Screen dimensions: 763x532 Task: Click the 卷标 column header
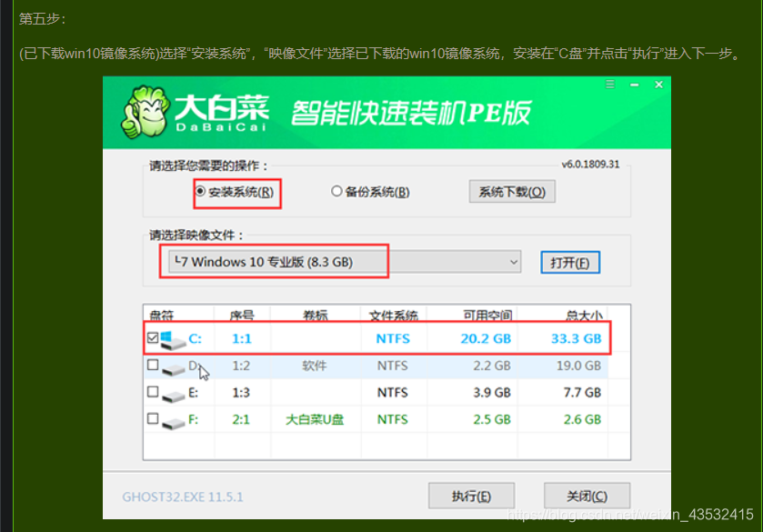pos(316,316)
